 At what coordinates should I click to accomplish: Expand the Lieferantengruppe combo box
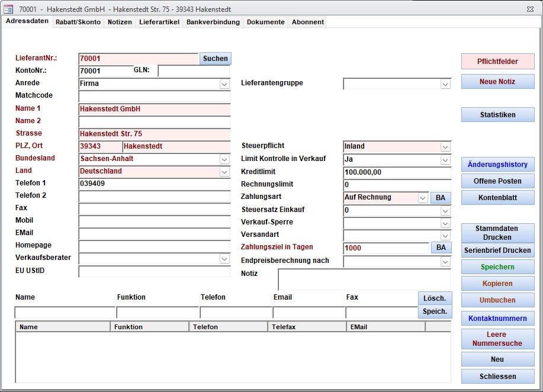(445, 84)
